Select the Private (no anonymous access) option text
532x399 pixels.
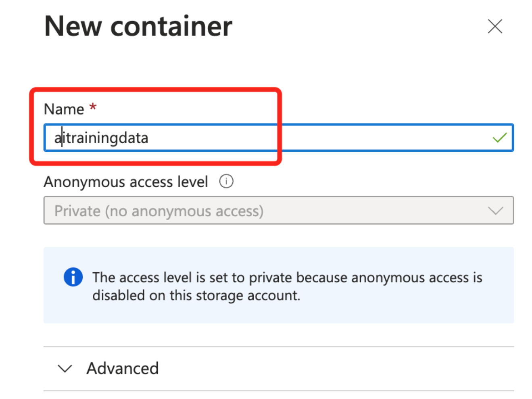[x=159, y=211]
